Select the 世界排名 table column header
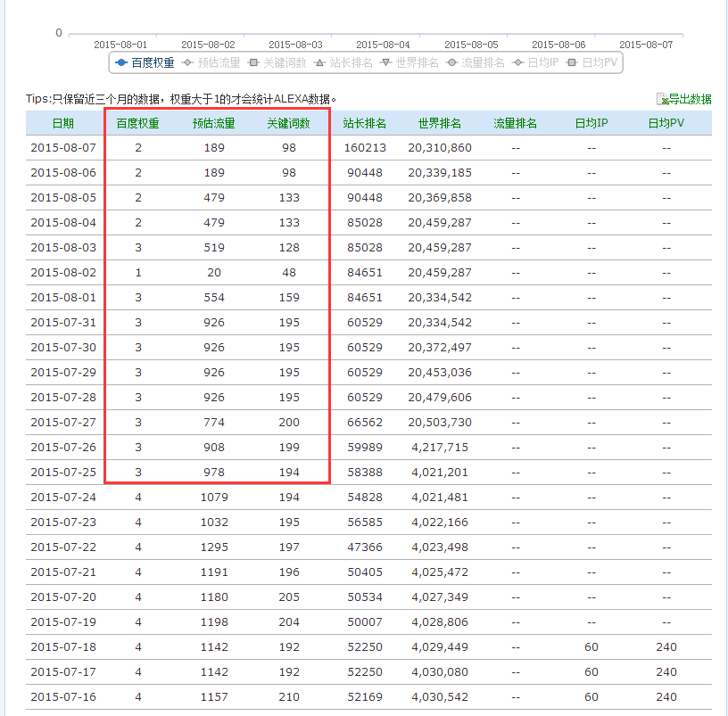This screenshot has height=716, width=728. pyautogui.click(x=440, y=123)
